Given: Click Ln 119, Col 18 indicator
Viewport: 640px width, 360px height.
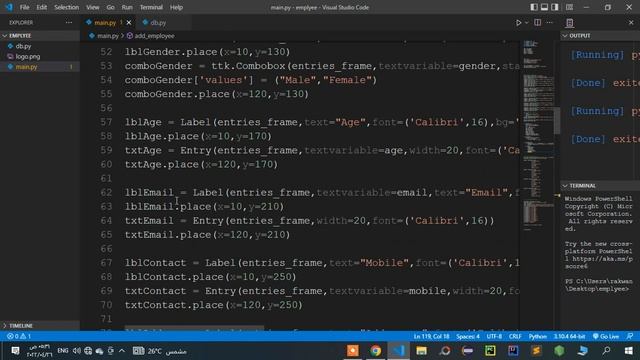Looking at the screenshot, I should 431,336.
